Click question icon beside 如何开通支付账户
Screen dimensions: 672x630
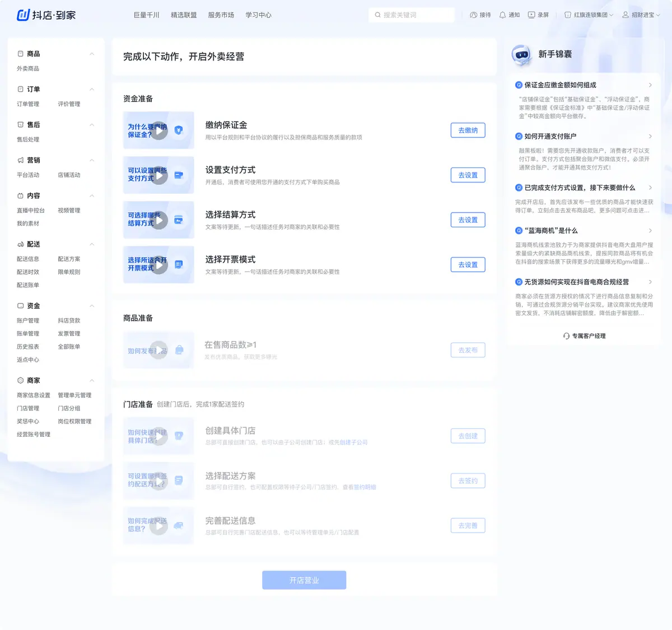coord(519,136)
